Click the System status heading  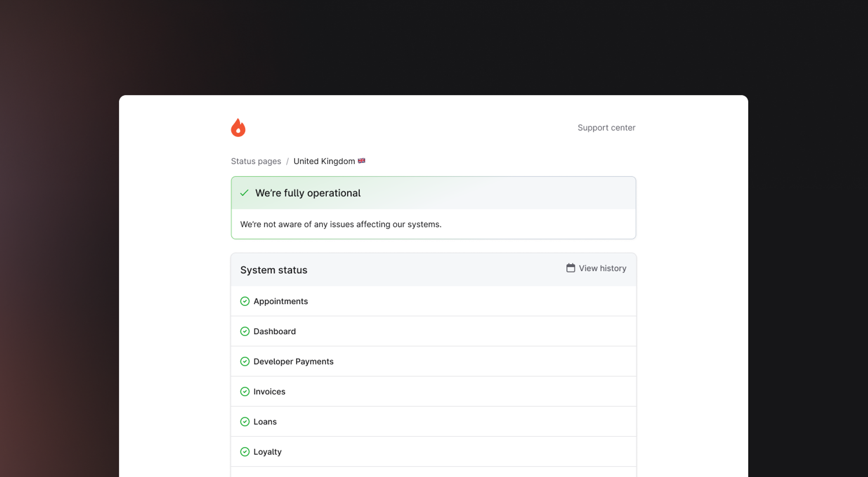click(273, 270)
